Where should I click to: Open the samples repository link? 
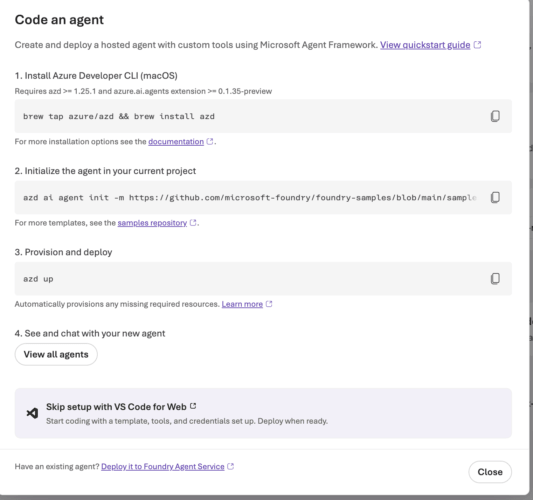[152, 223]
